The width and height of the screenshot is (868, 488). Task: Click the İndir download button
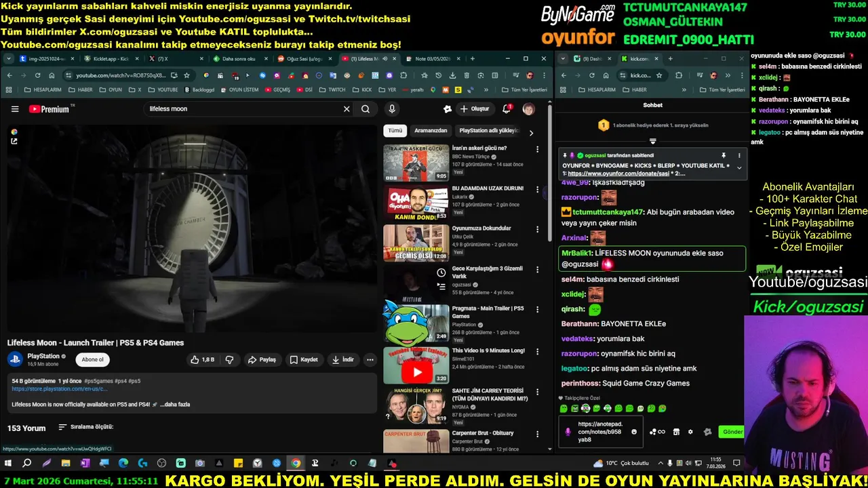coord(342,359)
